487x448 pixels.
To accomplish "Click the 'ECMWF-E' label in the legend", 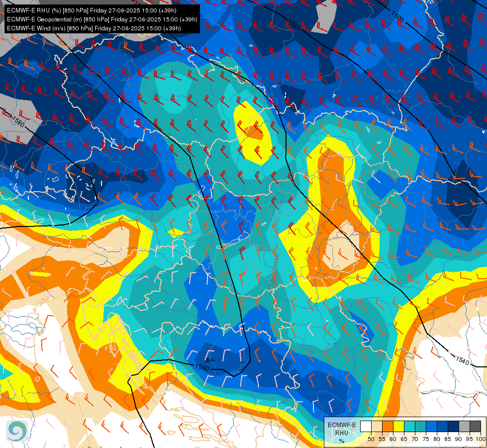I will (342, 425).
